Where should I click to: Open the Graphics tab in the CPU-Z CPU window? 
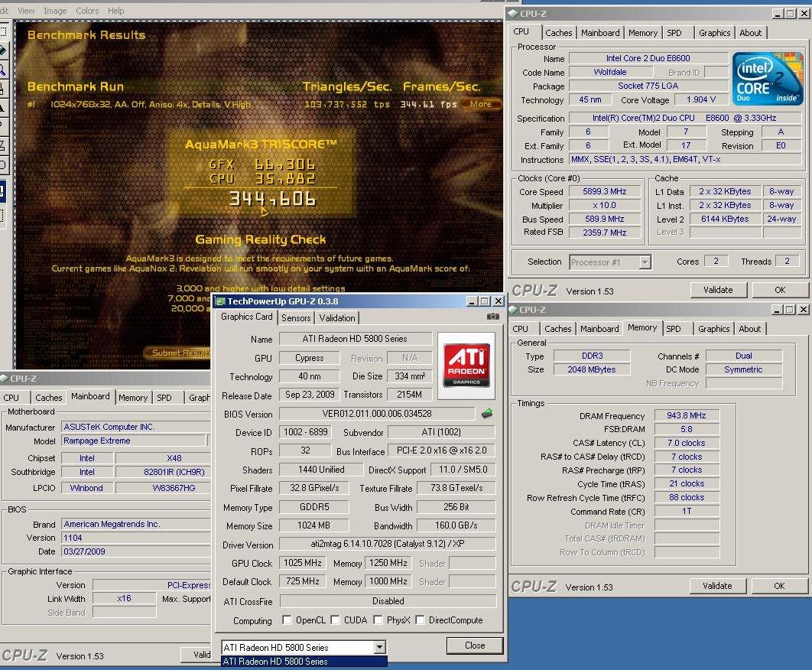(x=714, y=33)
